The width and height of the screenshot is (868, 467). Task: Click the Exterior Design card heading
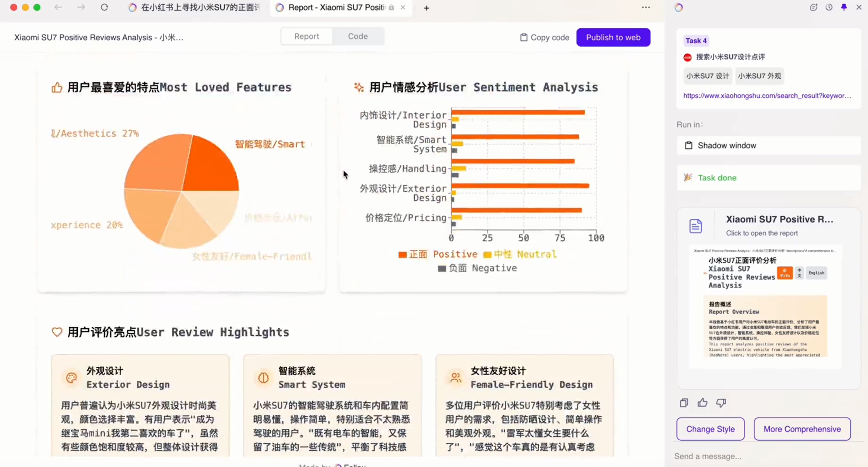click(128, 378)
